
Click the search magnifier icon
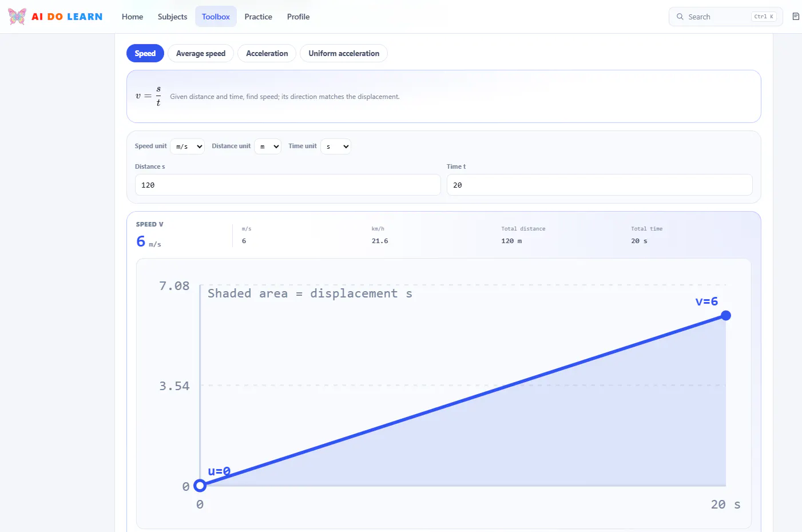point(680,17)
